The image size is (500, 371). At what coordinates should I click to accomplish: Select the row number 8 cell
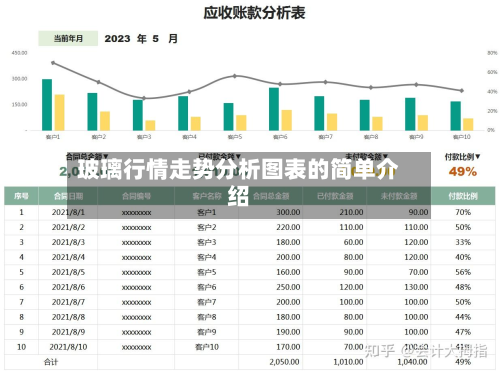coord(21,317)
